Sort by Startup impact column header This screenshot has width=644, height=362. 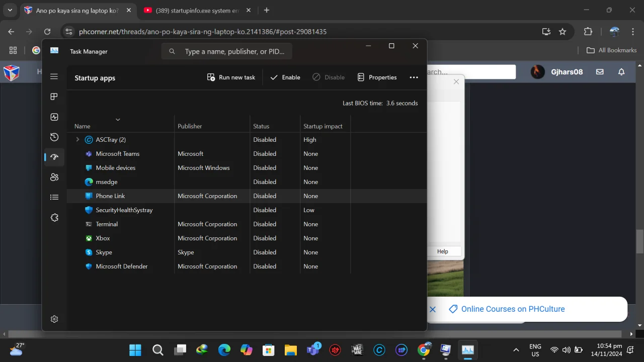(x=325, y=124)
